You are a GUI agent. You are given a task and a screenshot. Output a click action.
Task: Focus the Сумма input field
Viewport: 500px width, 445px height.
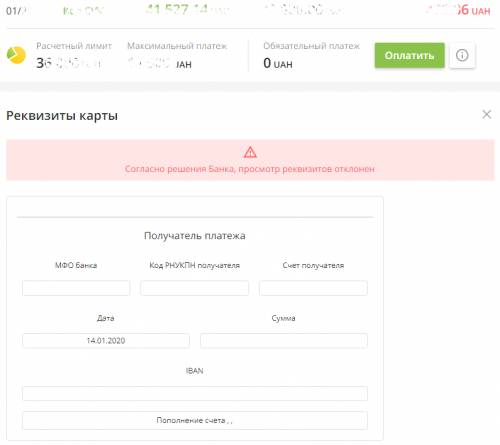pyautogui.click(x=284, y=341)
